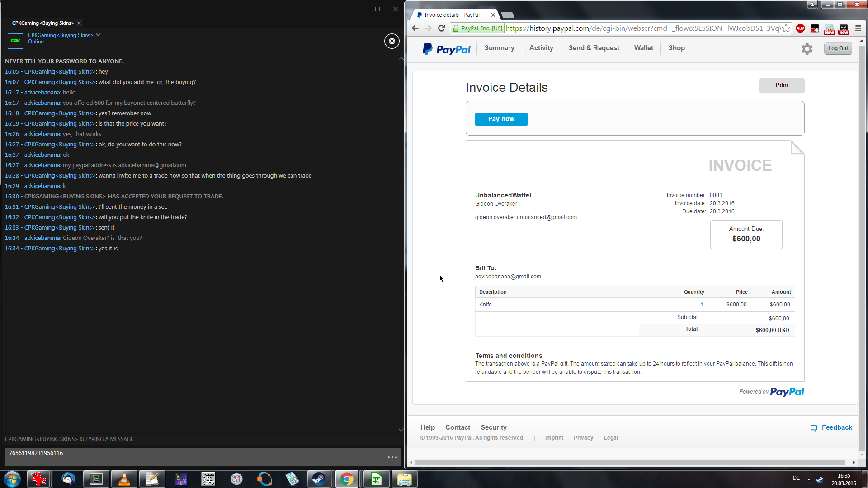This screenshot has height=488, width=868.
Task: Select the Wallet menu item
Action: [643, 48]
